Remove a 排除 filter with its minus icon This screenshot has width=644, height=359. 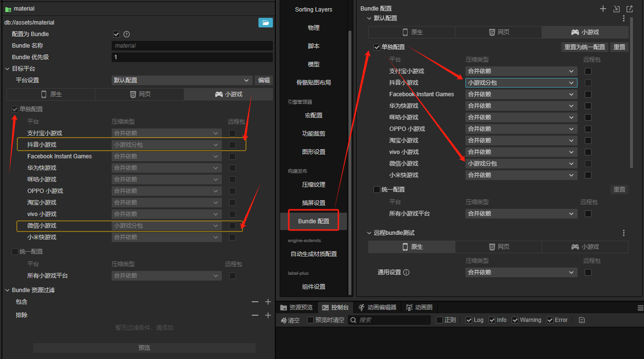point(255,315)
